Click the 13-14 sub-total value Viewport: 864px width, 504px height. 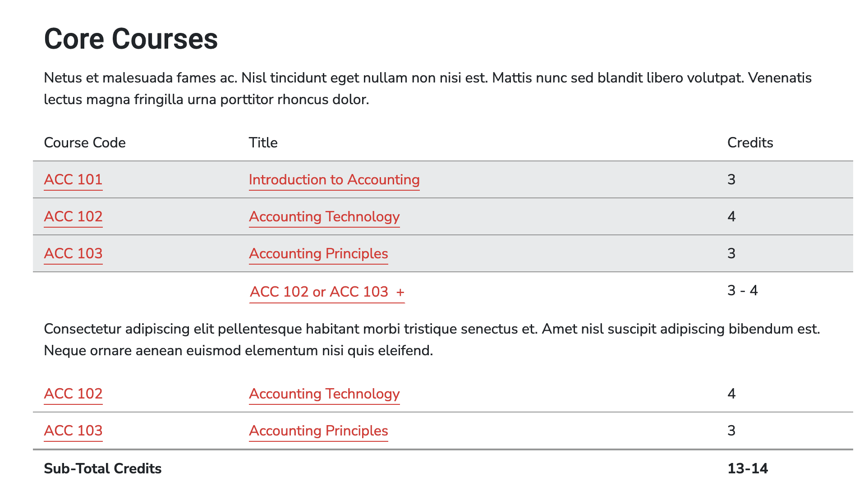tap(748, 469)
